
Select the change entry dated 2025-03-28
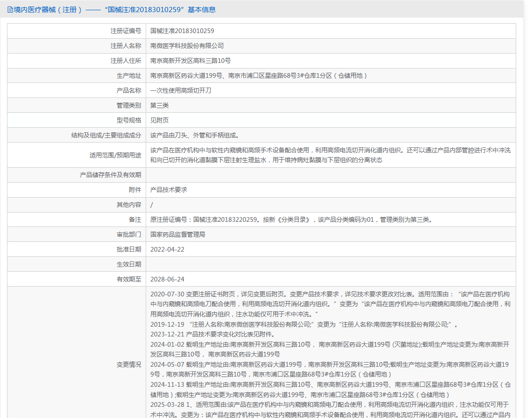(x=330, y=410)
